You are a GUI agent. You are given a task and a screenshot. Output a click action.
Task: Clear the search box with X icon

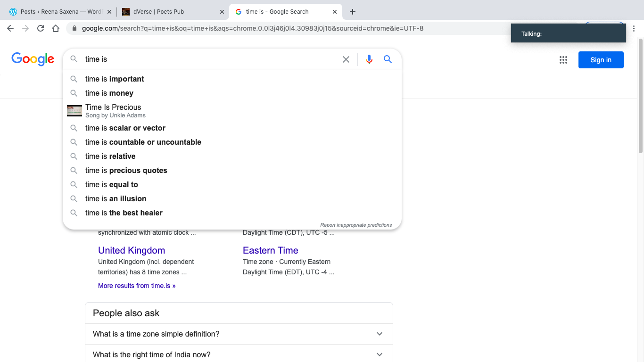coord(346,59)
